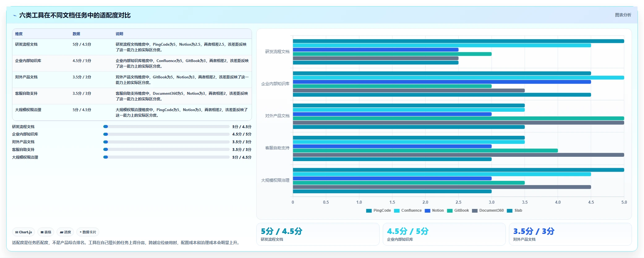
Task: Toggle the PingCode legend color swatch
Action: pos(369,211)
